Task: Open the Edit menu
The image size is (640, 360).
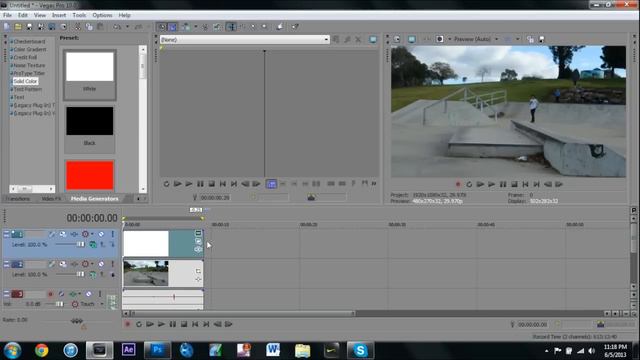Action: pyautogui.click(x=23, y=15)
